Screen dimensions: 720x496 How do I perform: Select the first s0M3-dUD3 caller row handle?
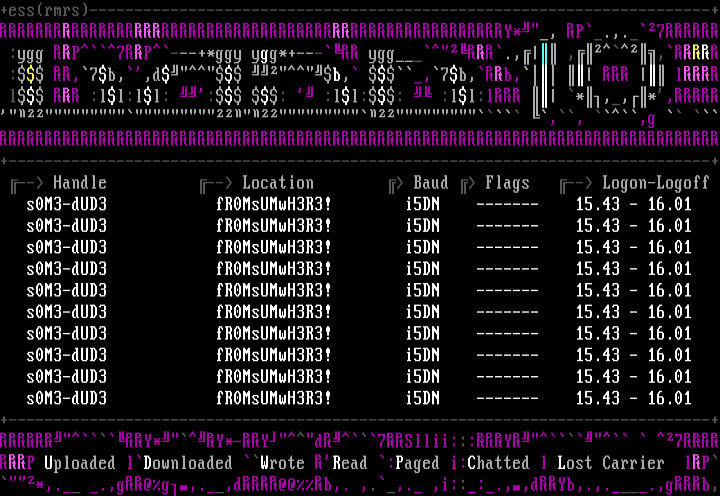tap(66, 203)
